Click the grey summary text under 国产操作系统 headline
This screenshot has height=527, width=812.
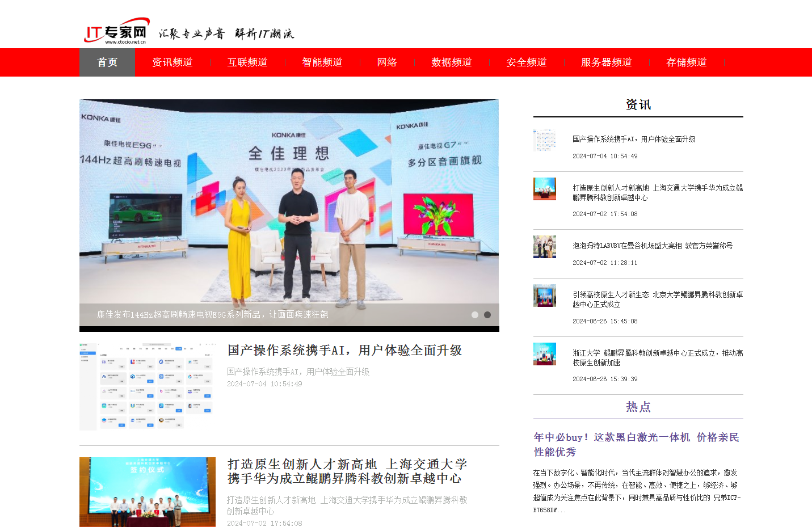pos(298,372)
